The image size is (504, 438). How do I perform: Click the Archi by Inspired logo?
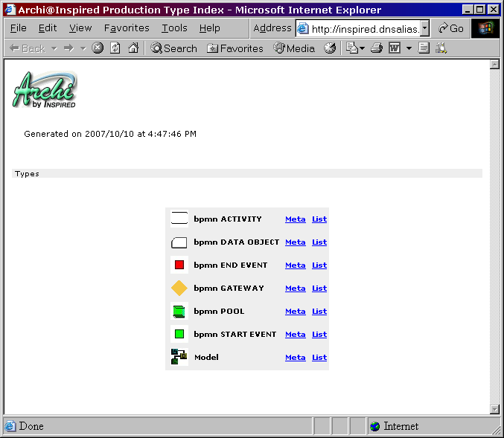(x=45, y=90)
